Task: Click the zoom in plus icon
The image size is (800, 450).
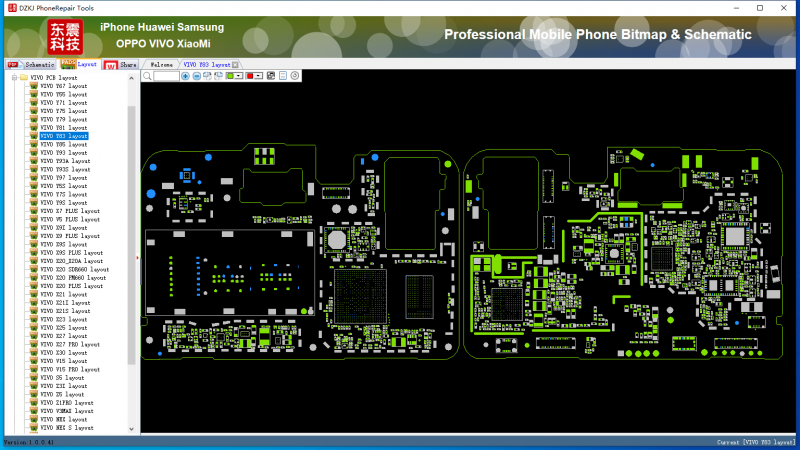Action: (185, 76)
